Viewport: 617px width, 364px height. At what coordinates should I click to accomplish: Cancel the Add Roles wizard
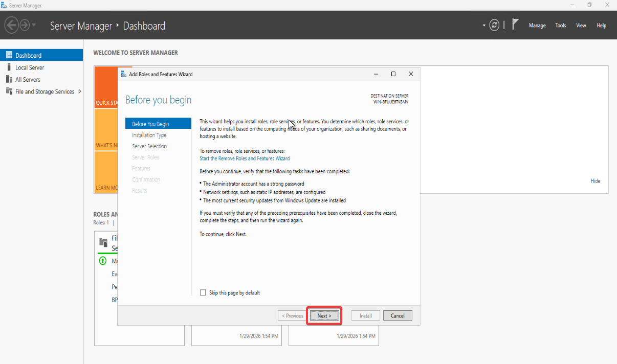click(x=398, y=316)
